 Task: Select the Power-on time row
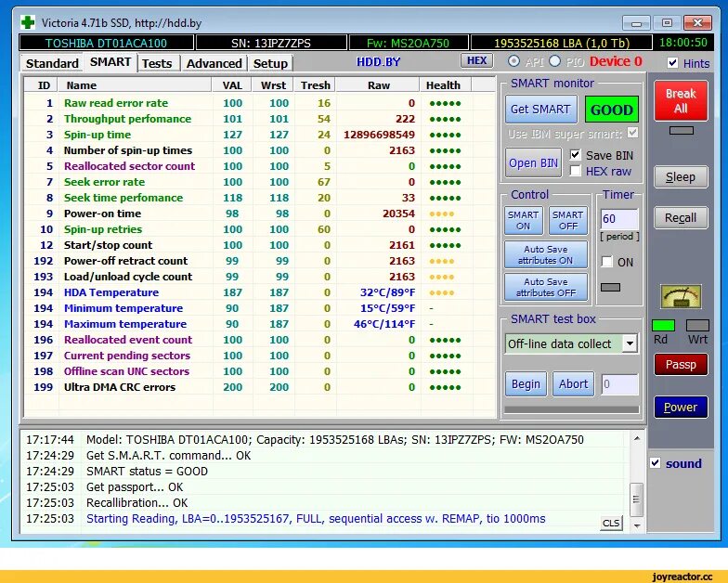[x=260, y=214]
